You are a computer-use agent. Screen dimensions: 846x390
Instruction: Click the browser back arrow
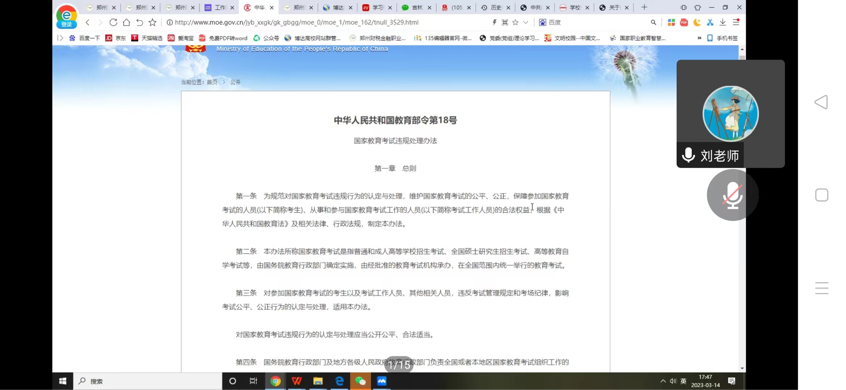(x=87, y=23)
